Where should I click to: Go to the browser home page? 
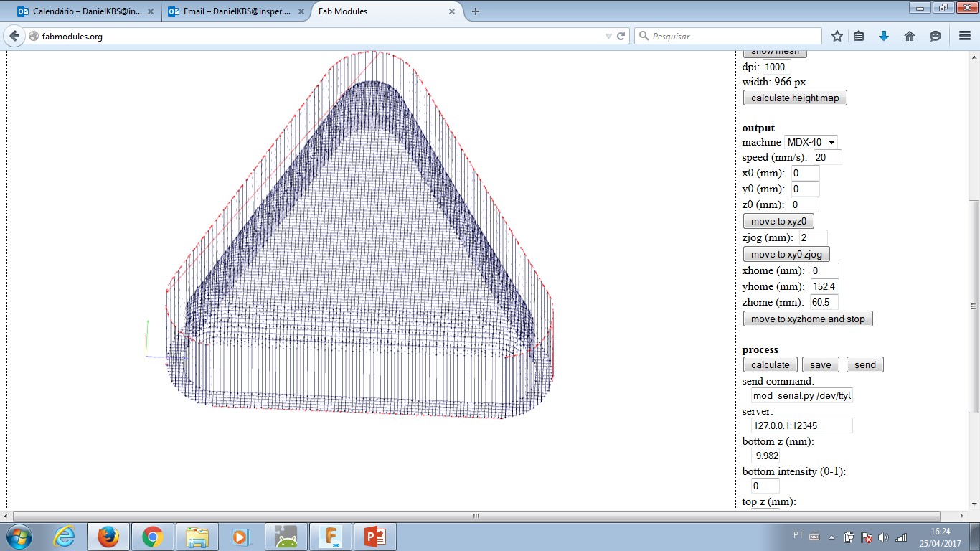(910, 36)
